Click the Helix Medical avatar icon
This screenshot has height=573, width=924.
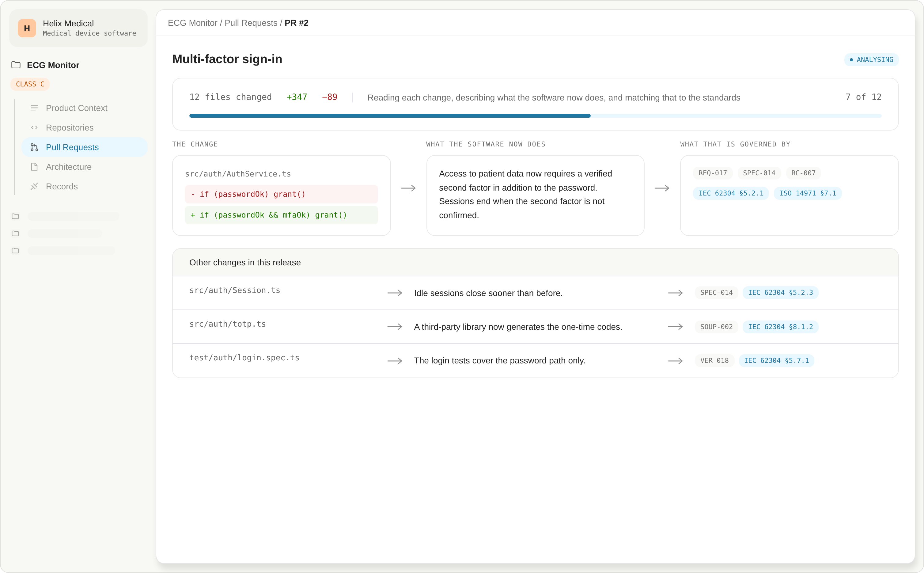[x=27, y=28]
